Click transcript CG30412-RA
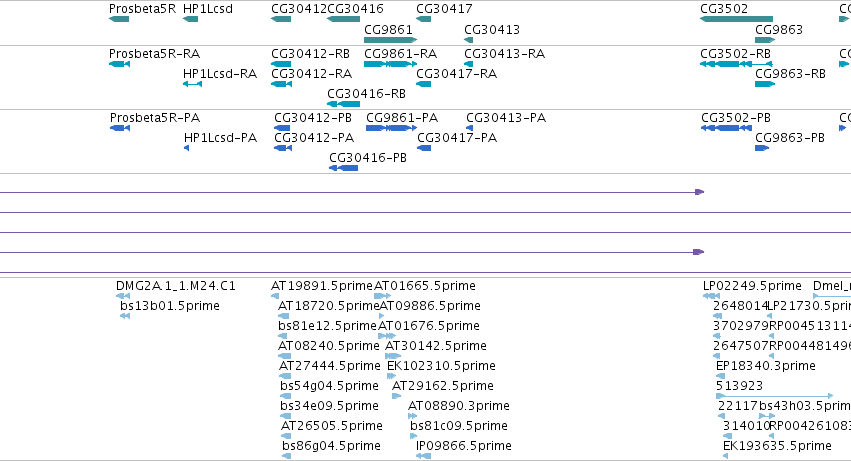Screen dimensions: 851x461 312,74
